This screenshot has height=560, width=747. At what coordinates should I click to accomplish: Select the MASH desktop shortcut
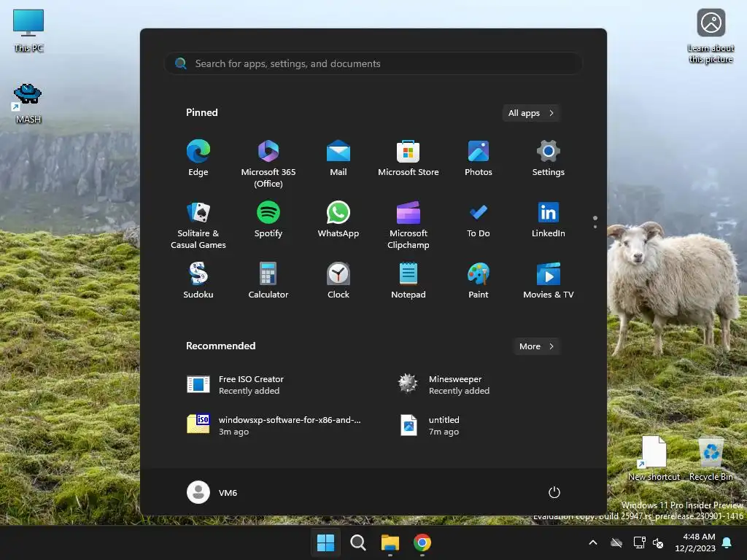[x=28, y=104]
